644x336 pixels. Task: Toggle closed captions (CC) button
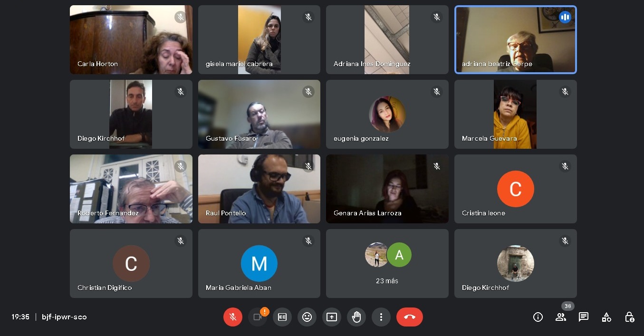tap(282, 317)
